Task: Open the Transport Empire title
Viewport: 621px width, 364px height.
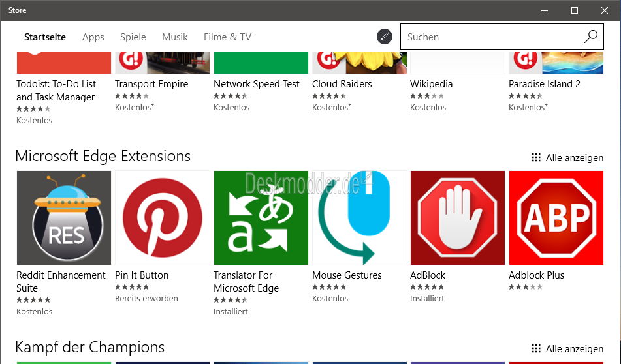Action: [151, 84]
